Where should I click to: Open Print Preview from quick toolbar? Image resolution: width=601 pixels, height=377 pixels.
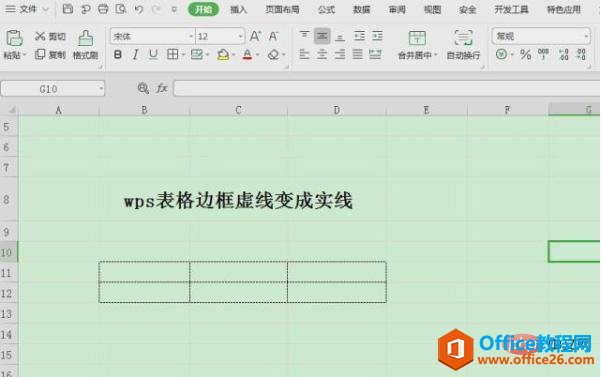tap(121, 9)
